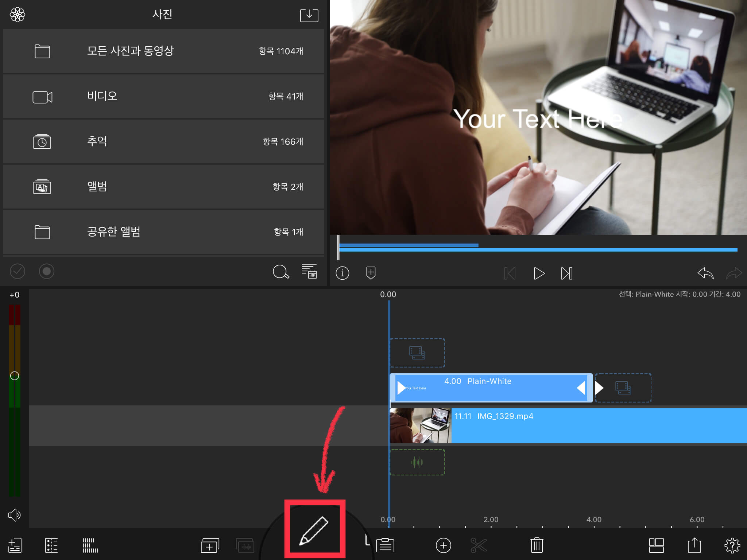Toggle the select checkmark circle

(17, 271)
